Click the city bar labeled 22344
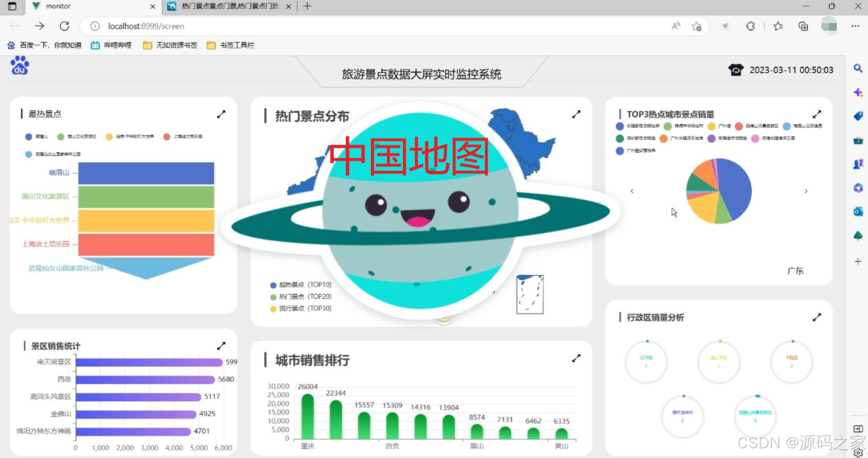 pyautogui.click(x=336, y=420)
